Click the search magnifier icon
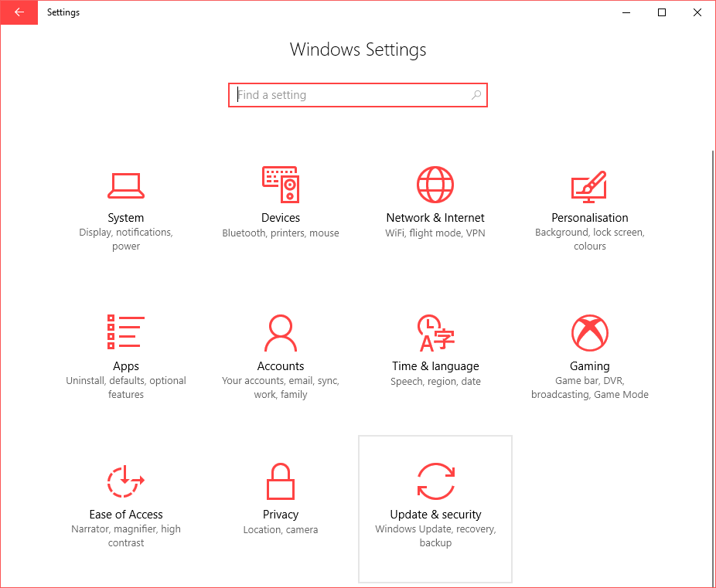 pyautogui.click(x=476, y=95)
